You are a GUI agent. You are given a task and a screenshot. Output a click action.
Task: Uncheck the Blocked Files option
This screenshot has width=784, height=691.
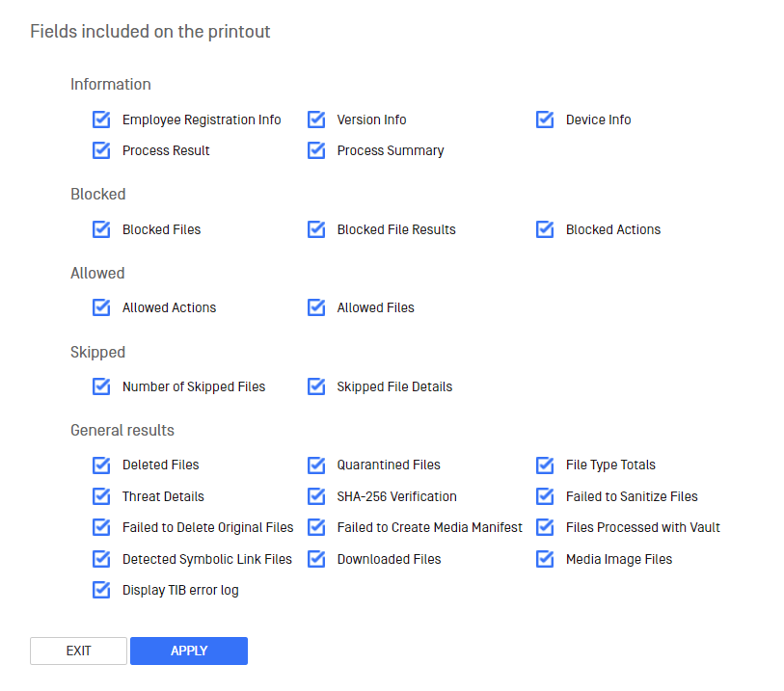point(101,229)
